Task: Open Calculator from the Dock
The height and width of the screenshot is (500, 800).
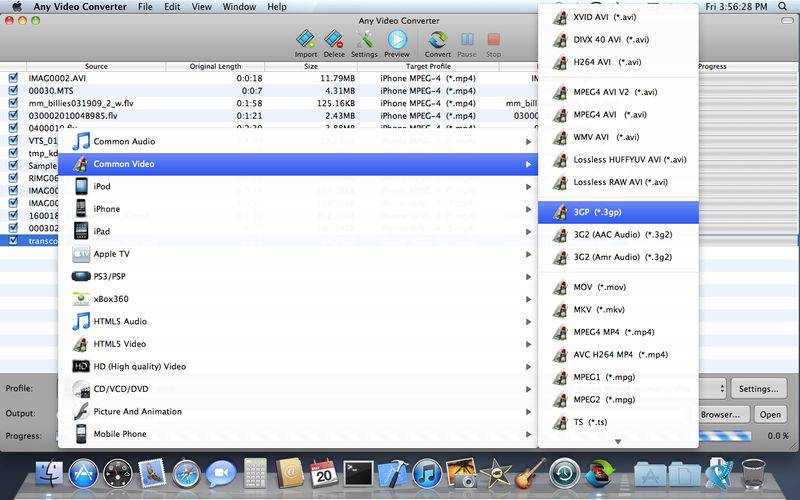Action: click(255, 473)
